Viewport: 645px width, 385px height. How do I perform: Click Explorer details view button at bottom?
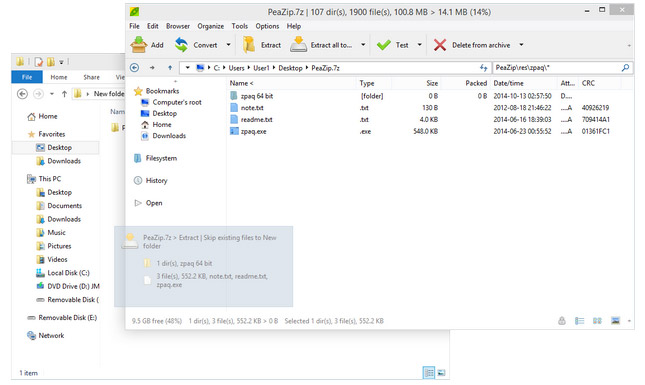point(429,373)
